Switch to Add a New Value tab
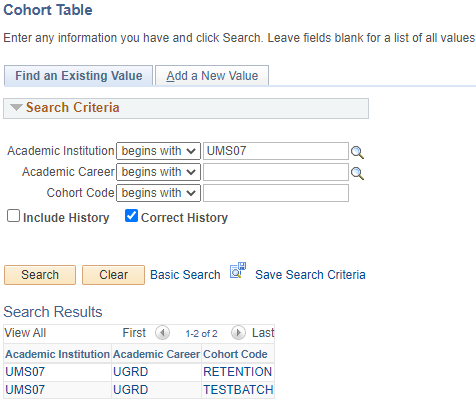The image size is (476, 401). 212,76
